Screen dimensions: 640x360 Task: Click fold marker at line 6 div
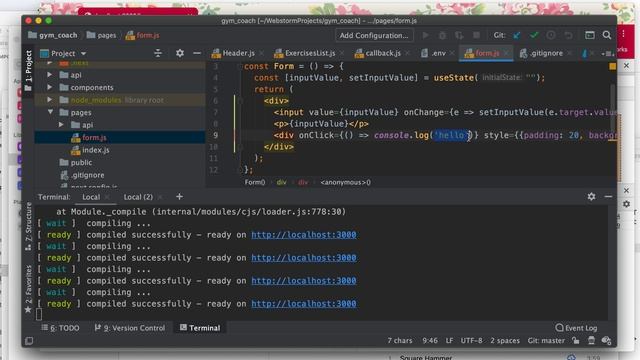coord(240,100)
